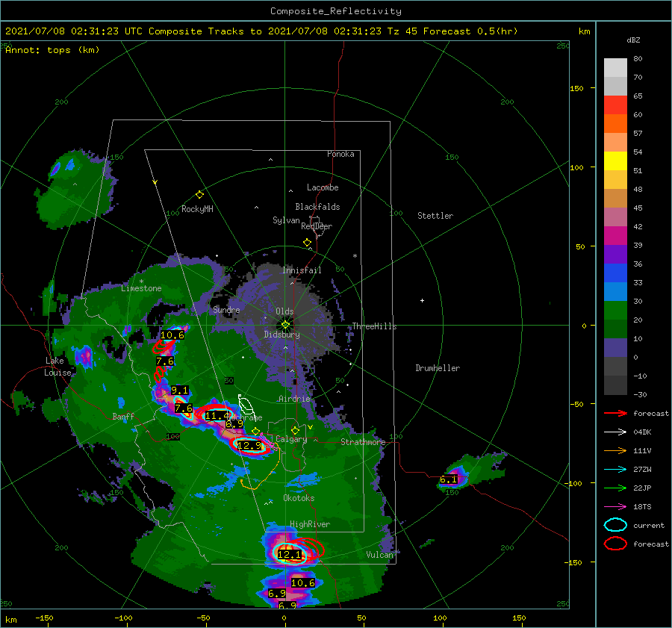Select storm top label 9.1
The width and height of the screenshot is (672, 628).
point(179,390)
